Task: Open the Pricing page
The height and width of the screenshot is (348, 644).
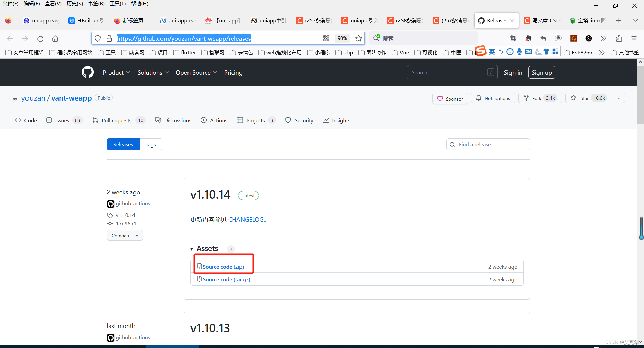Action: click(x=233, y=72)
